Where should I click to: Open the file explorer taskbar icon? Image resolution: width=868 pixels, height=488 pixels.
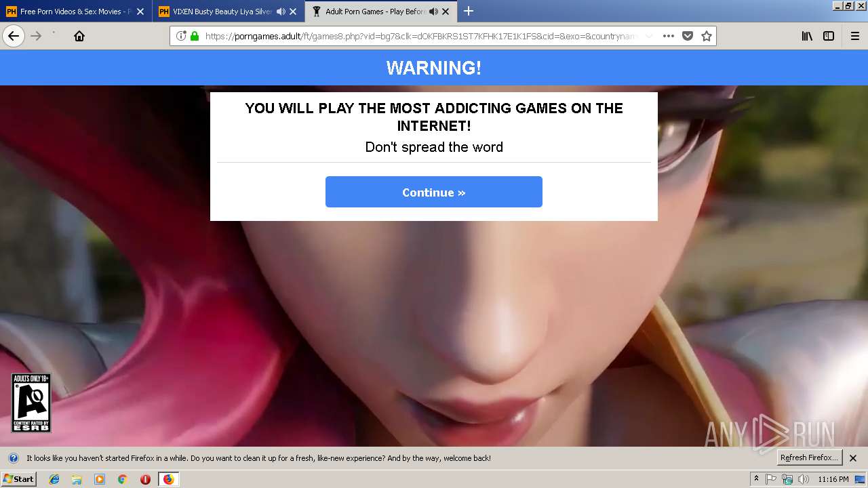point(77,479)
